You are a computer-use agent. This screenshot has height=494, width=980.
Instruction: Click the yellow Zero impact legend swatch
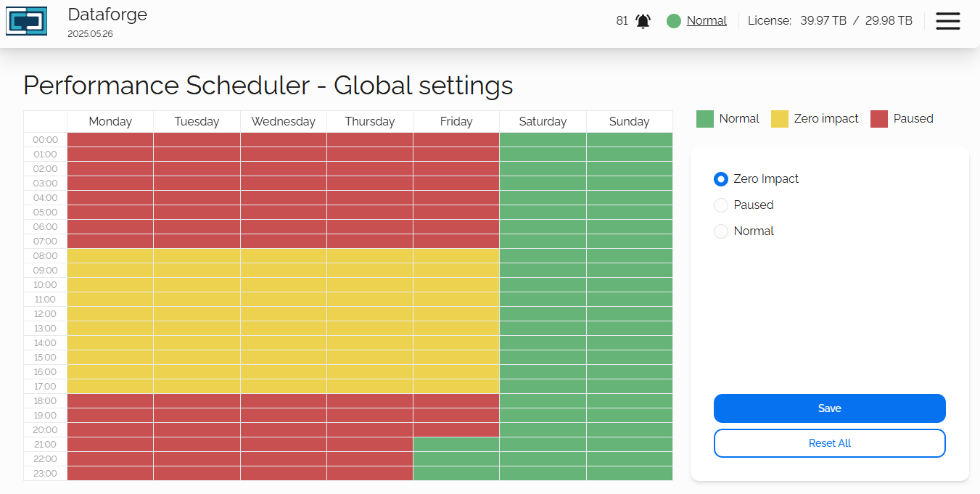coord(780,119)
